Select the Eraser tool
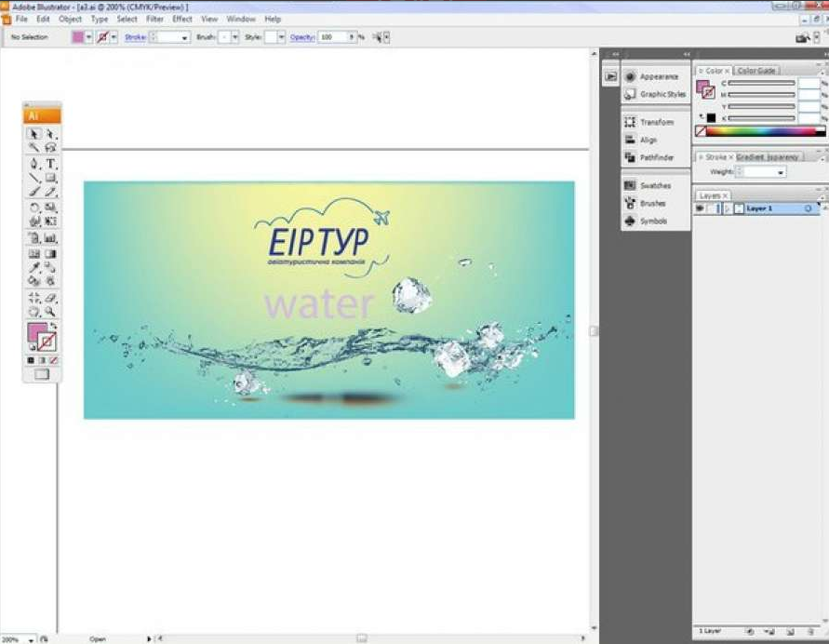This screenshot has width=829, height=644. (x=50, y=298)
